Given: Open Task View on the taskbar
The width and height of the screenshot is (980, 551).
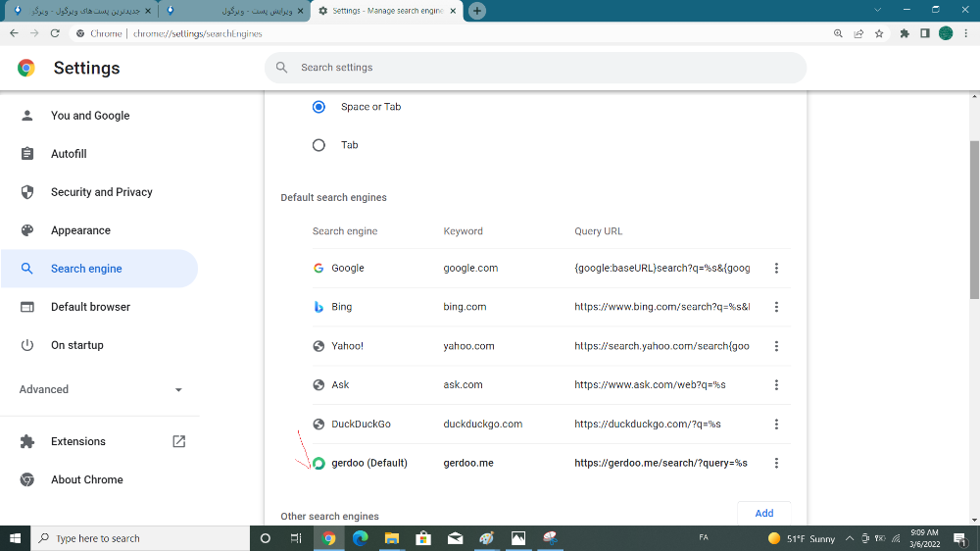Looking at the screenshot, I should [296, 538].
